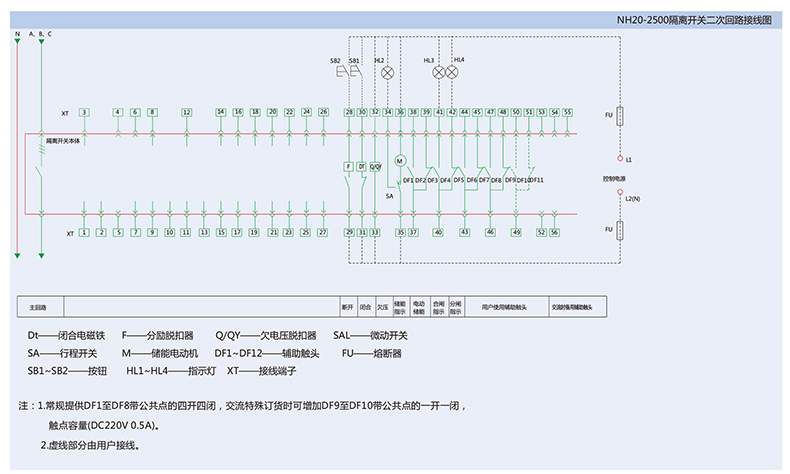
Task: Select the SB1 push button symbol
Action: tap(356, 73)
